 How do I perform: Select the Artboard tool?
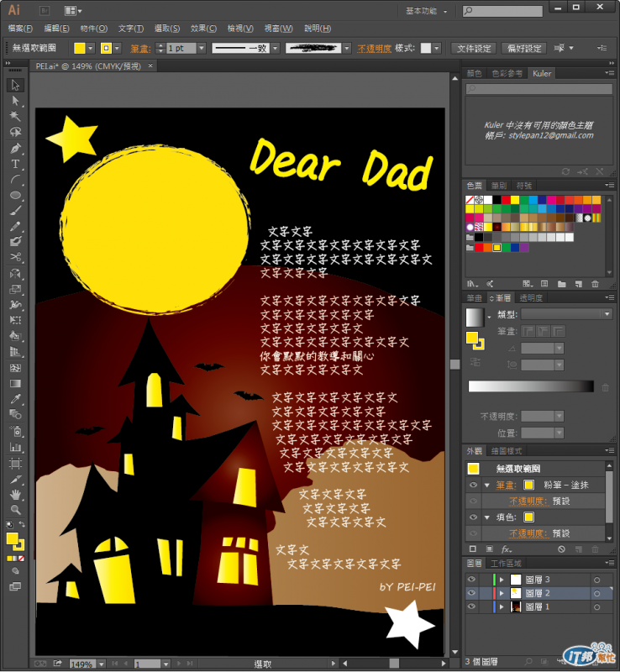click(x=15, y=464)
